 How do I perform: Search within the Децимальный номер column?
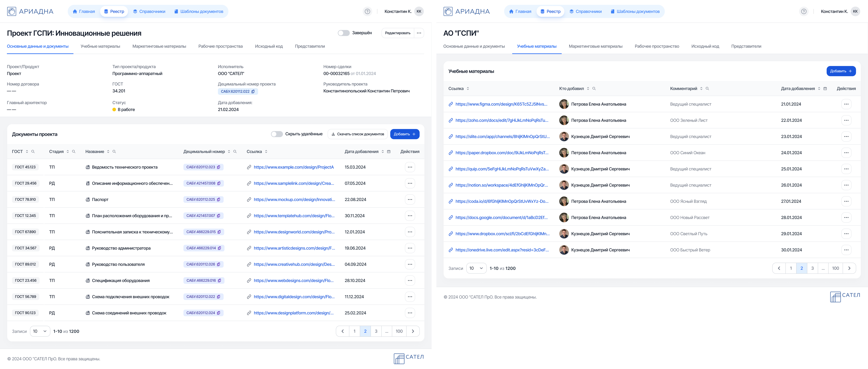tap(235, 152)
